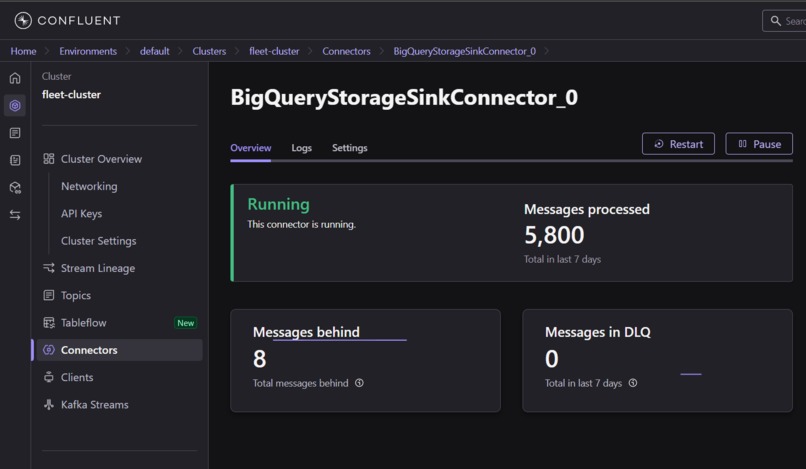Image resolution: width=806 pixels, height=469 pixels.
Task: Open the home icon in left rail
Action: tap(15, 78)
